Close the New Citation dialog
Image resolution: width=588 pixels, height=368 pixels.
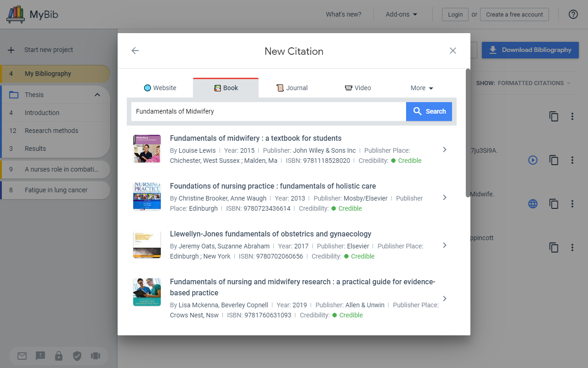453,51
